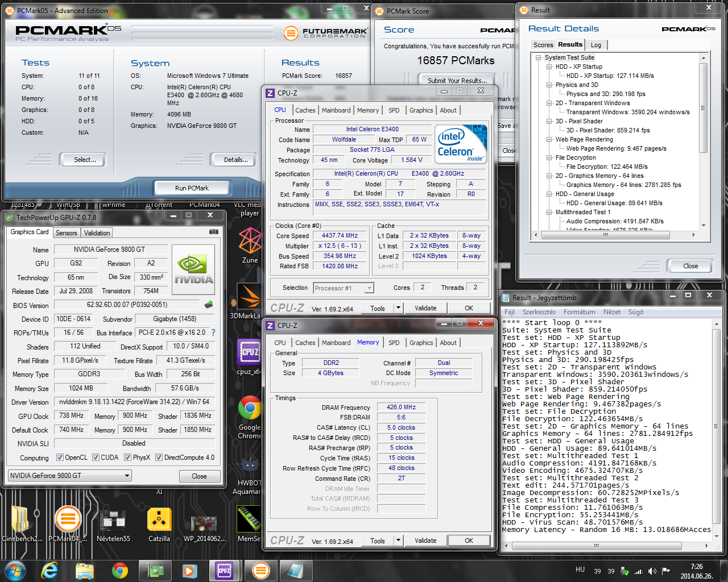Image resolution: width=728 pixels, height=582 pixels.
Task: Toggle the CUDA checkbox in GPU-Z
Action: [x=96, y=458]
